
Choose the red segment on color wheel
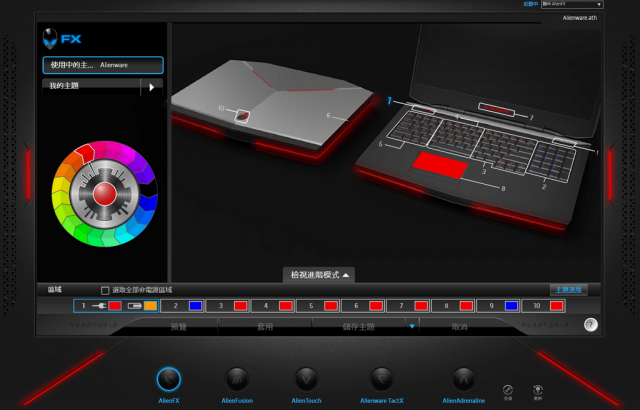pos(85,153)
